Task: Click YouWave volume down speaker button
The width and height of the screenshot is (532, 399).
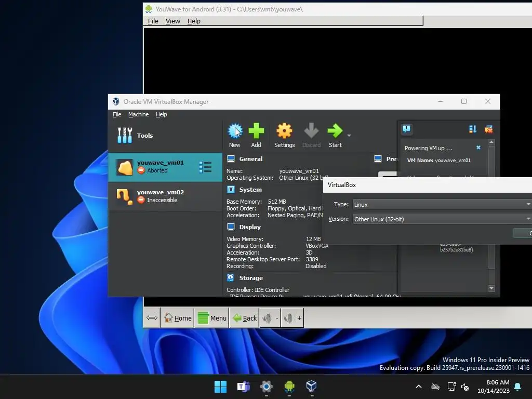Action: point(270,318)
